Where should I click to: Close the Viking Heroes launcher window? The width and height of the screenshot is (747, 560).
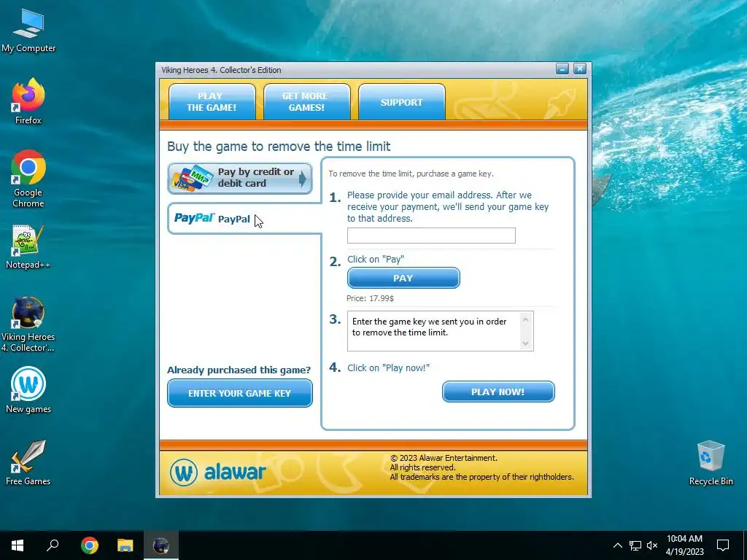coord(580,69)
